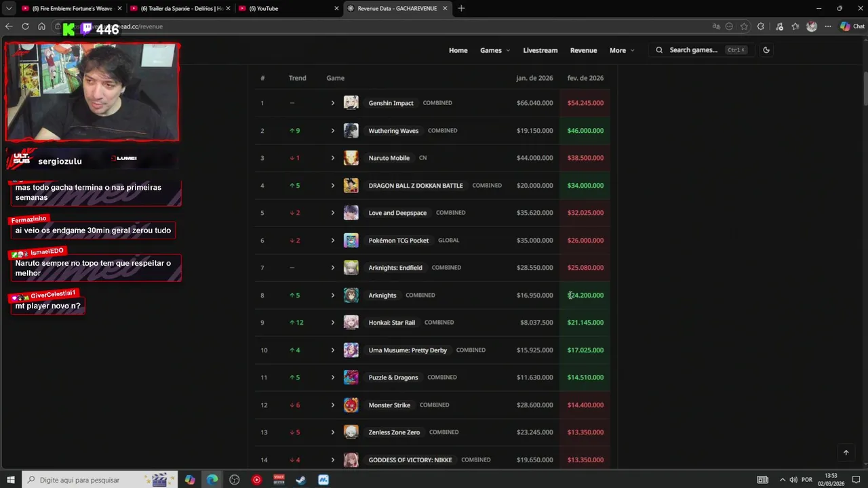Open the Search games field
The height and width of the screenshot is (488, 868).
701,50
